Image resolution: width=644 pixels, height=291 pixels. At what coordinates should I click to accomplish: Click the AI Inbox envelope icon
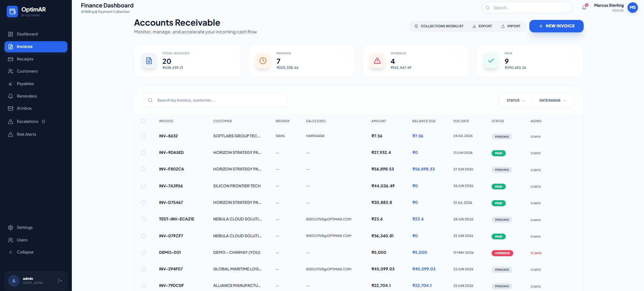click(10, 108)
